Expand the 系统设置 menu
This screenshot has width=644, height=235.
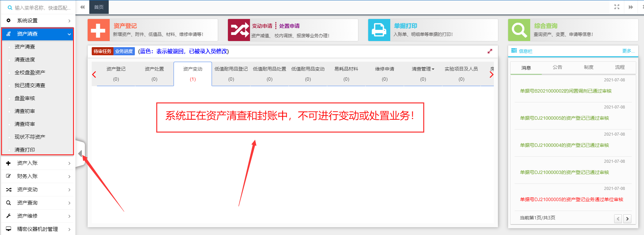click(x=38, y=20)
